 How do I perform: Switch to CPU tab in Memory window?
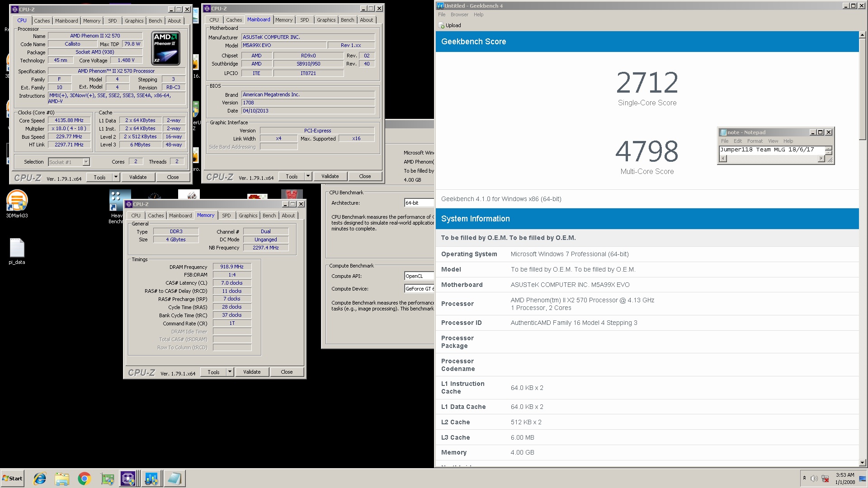click(136, 216)
